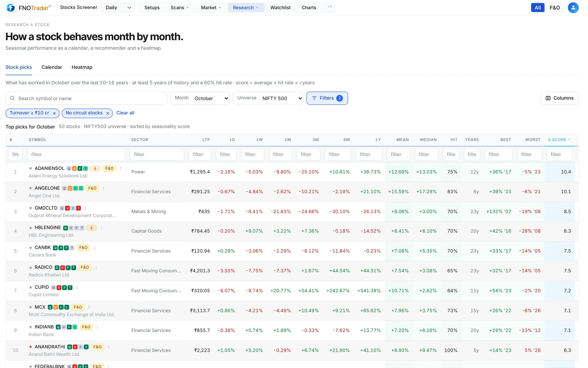Switch to the Heatmap tab
Image resolution: width=588 pixels, height=368 pixels.
click(82, 67)
